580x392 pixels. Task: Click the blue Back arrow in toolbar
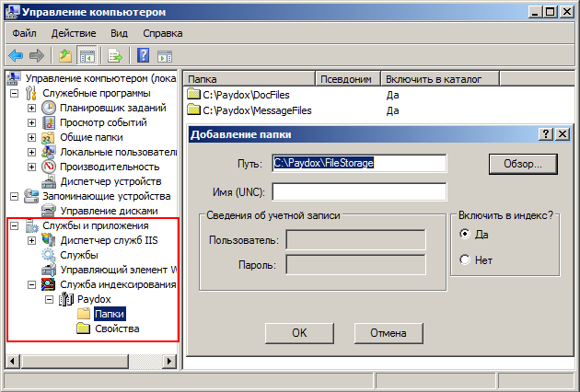17,55
